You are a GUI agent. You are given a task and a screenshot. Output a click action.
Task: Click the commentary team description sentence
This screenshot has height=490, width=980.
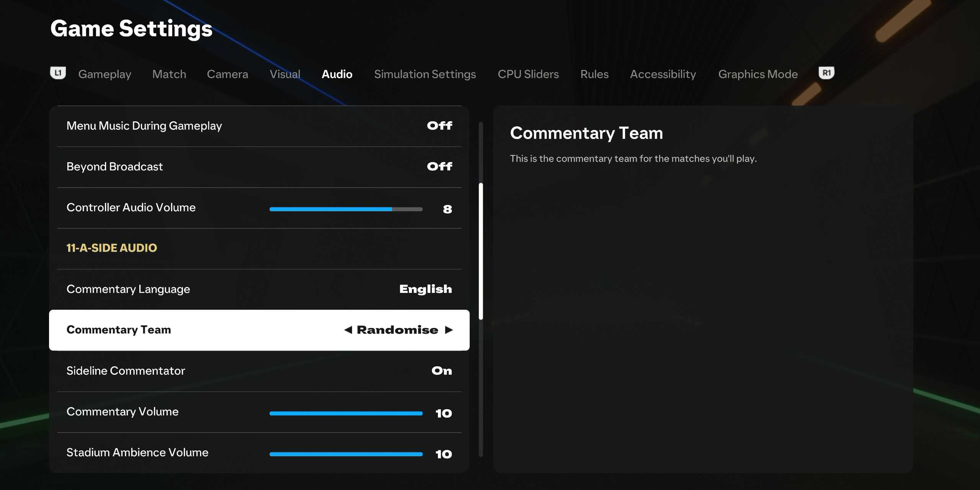633,158
